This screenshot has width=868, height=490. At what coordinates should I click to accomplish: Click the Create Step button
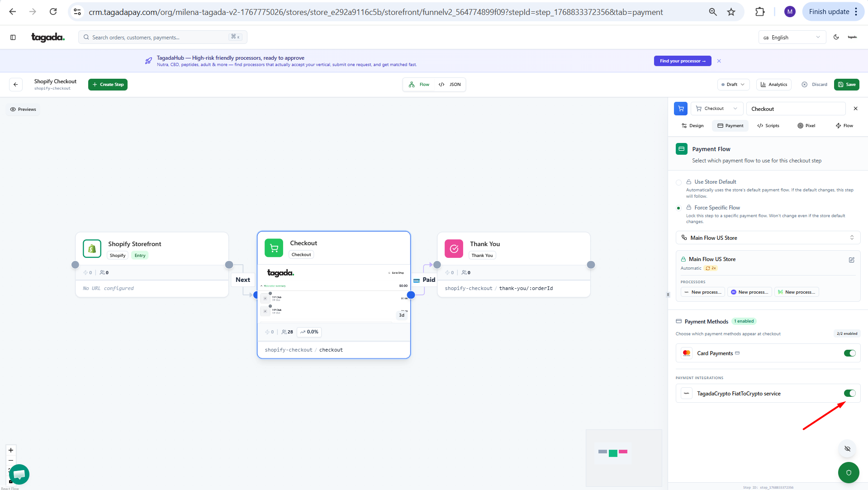pos(108,85)
